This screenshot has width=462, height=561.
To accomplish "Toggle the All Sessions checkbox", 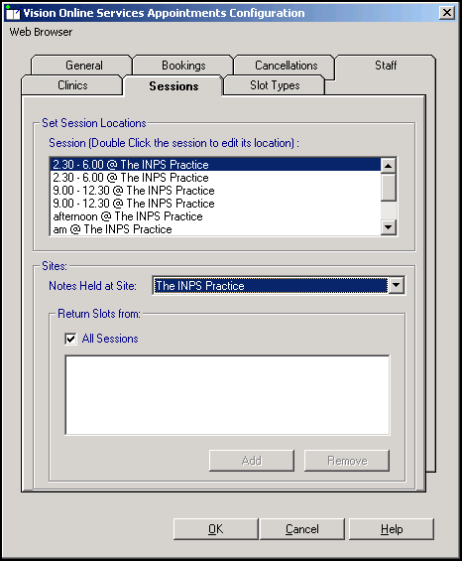I will pos(70,338).
